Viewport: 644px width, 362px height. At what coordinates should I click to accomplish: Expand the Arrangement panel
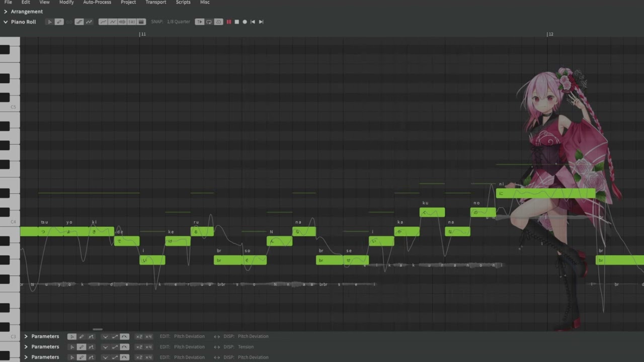pyautogui.click(x=6, y=12)
